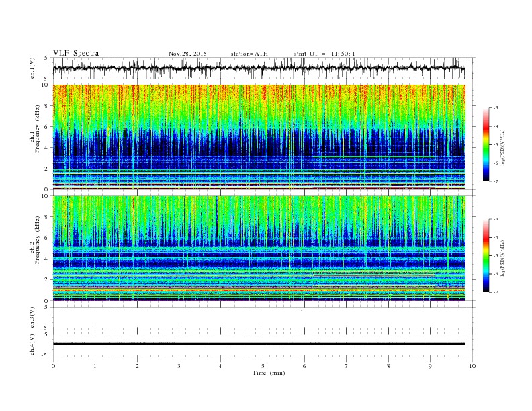Click the "Time (min)" axis title
Image resolution: width=532 pixels, height=411 pixels.
point(269,373)
